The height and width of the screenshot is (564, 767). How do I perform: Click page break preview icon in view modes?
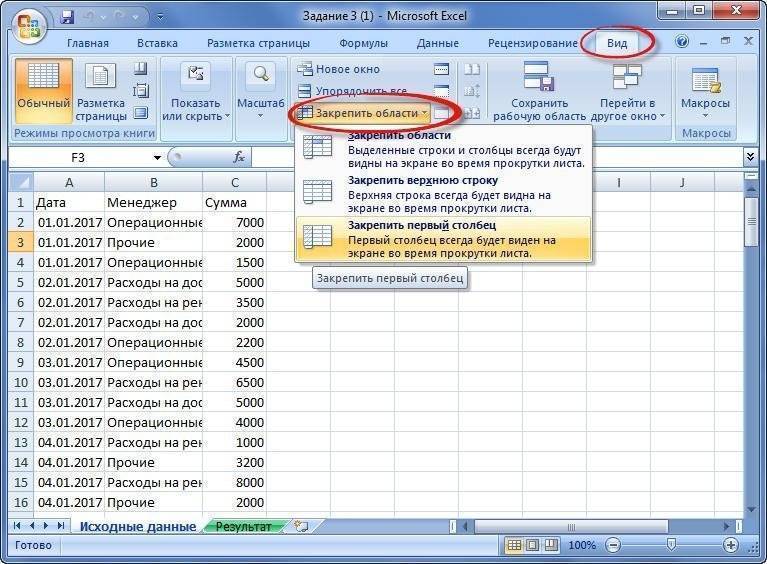[x=141, y=68]
